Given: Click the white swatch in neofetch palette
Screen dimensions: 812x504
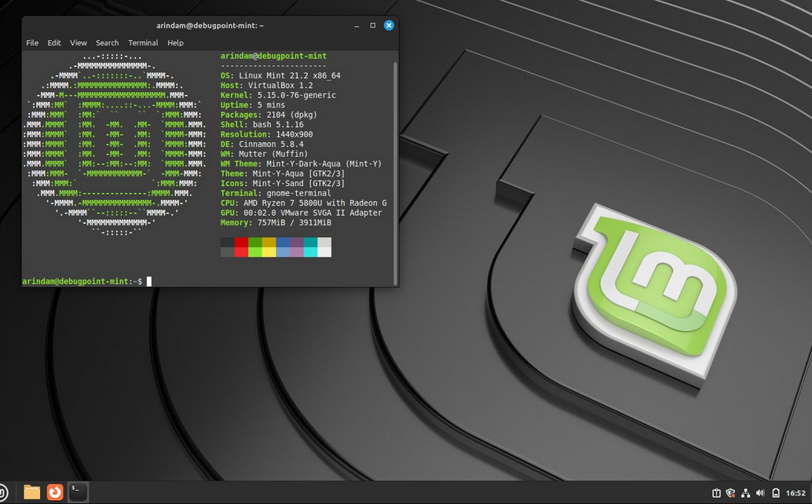Looking at the screenshot, I should pyautogui.click(x=324, y=252).
